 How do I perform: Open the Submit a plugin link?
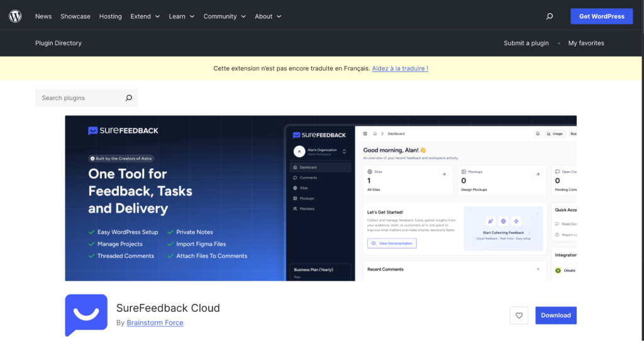coord(526,43)
